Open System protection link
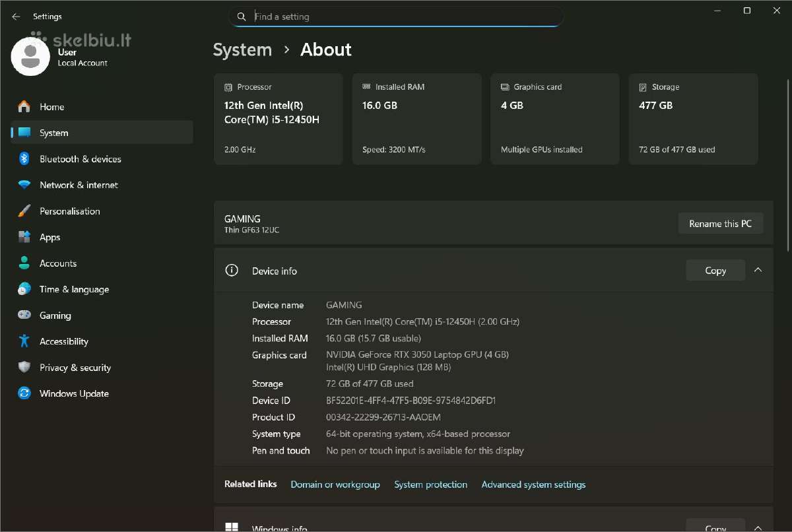This screenshot has height=532, width=792. [x=431, y=484]
